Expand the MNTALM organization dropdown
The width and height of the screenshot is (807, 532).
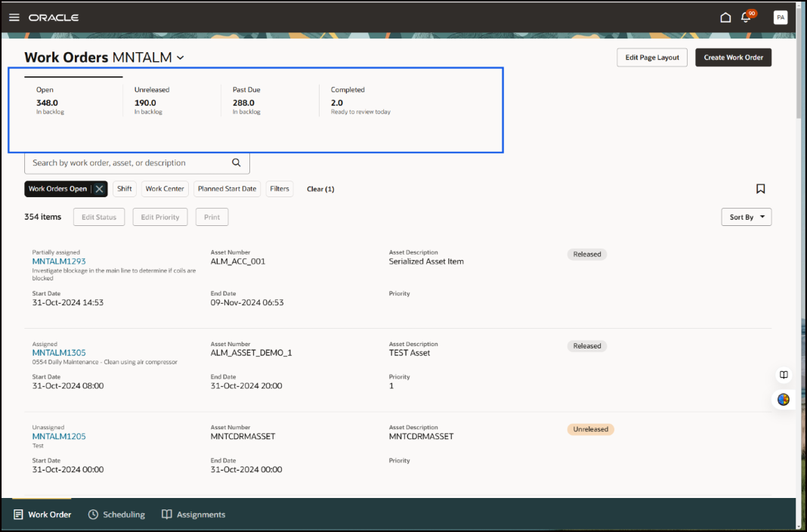[x=180, y=57]
